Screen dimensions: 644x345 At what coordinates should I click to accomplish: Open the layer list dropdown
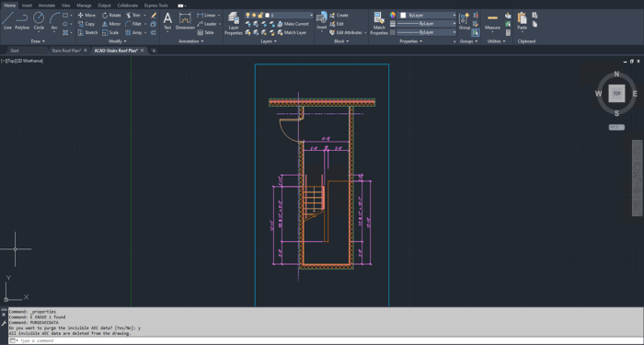pyautogui.click(x=311, y=16)
